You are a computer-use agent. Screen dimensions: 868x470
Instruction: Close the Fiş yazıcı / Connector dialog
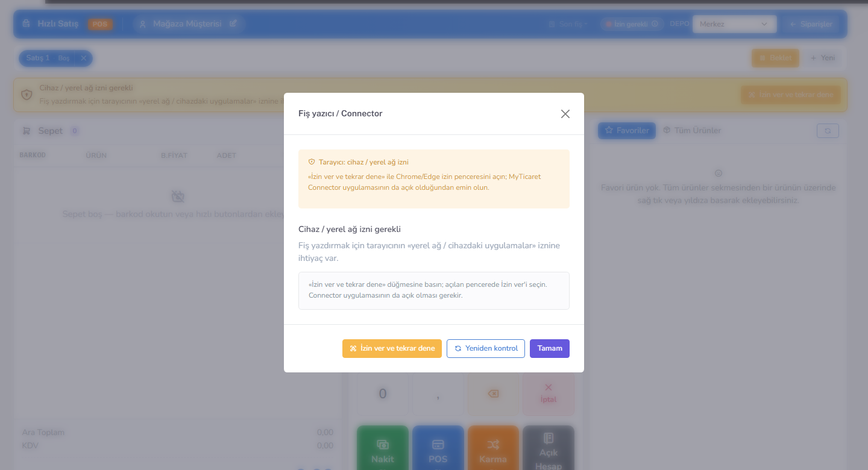coord(565,114)
